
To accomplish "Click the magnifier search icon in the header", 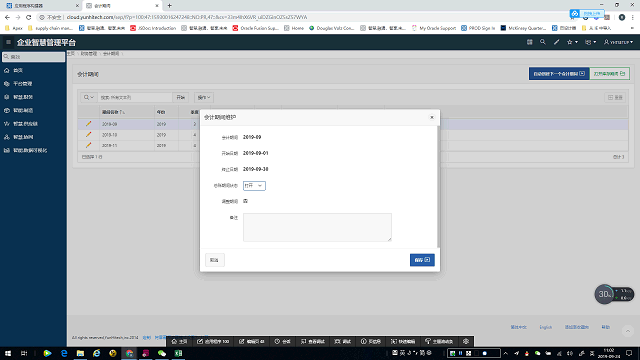I will pyautogui.click(x=542, y=42).
